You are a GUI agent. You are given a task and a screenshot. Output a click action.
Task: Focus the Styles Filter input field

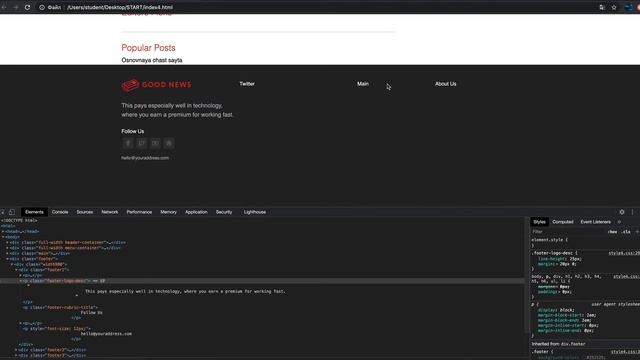point(567,232)
